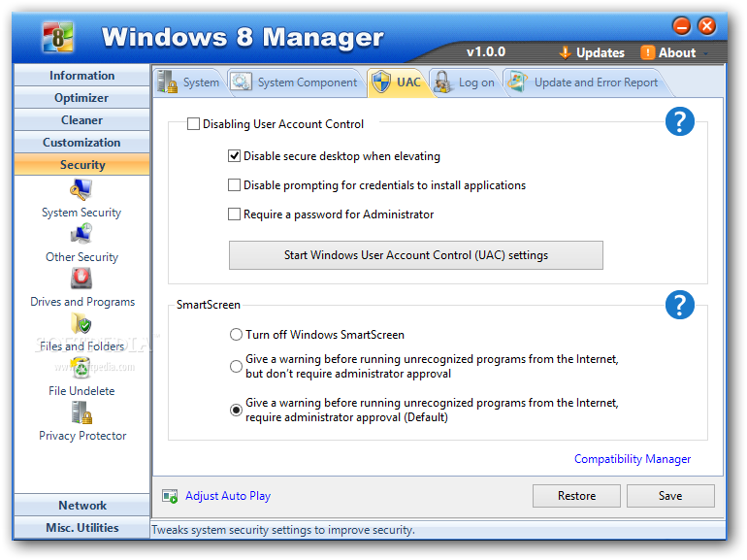This screenshot has height=560, width=747.
Task: Open Adjust Auto Play link
Action: pyautogui.click(x=228, y=496)
